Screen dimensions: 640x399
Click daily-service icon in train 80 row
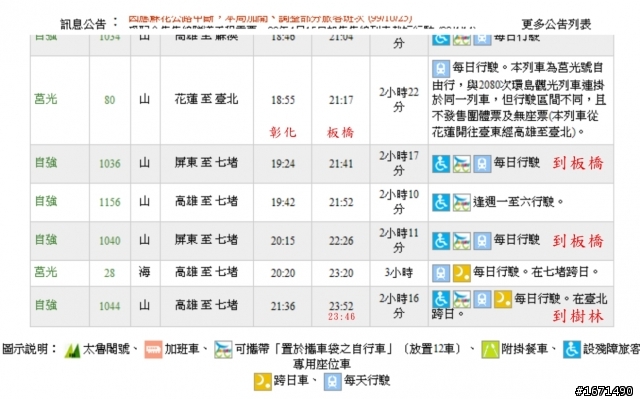pos(441,69)
